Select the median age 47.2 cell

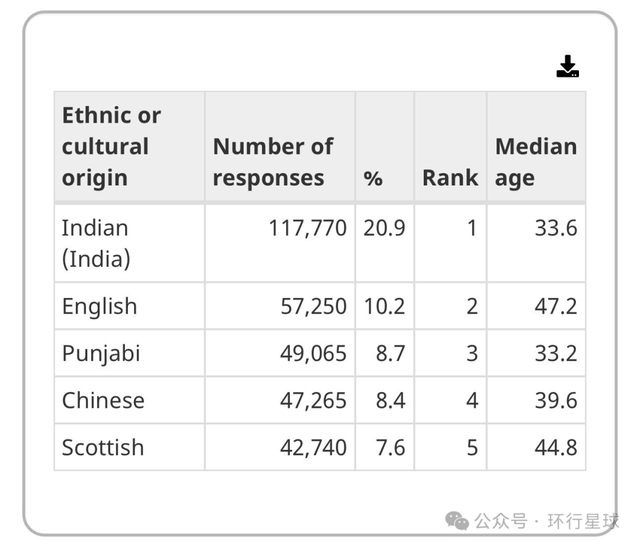tap(555, 306)
